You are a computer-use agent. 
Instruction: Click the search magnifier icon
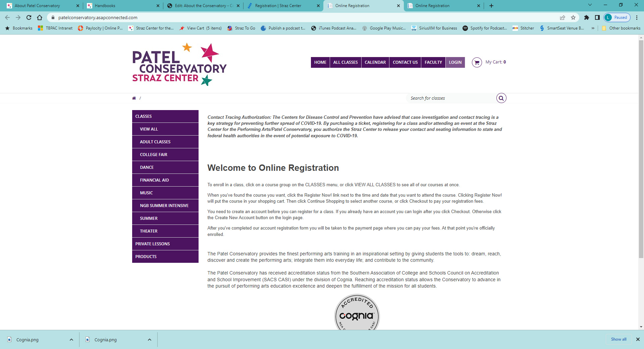[501, 98]
